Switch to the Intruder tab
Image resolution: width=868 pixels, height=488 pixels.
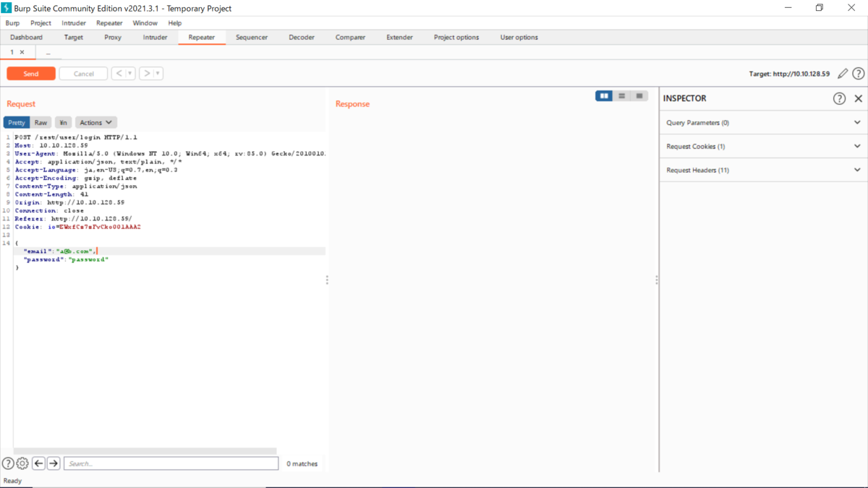point(155,38)
